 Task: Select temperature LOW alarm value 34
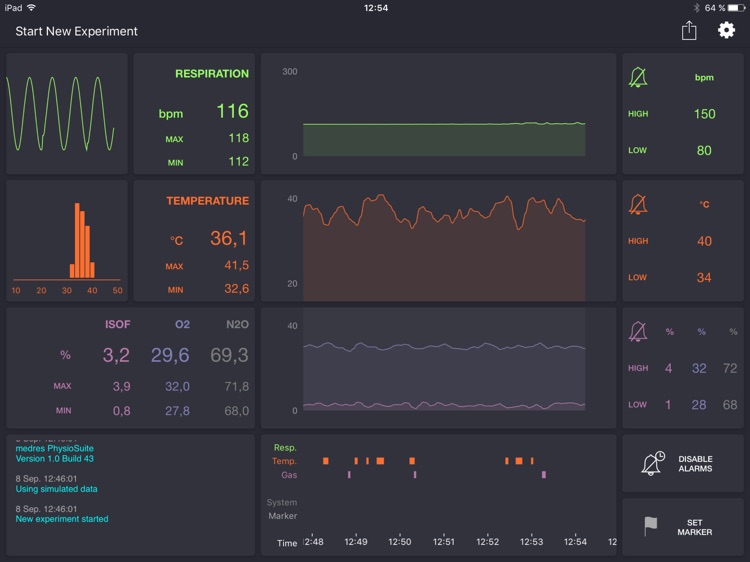point(704,277)
